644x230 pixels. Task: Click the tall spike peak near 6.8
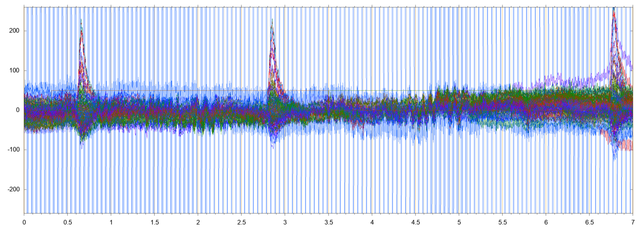click(x=614, y=8)
